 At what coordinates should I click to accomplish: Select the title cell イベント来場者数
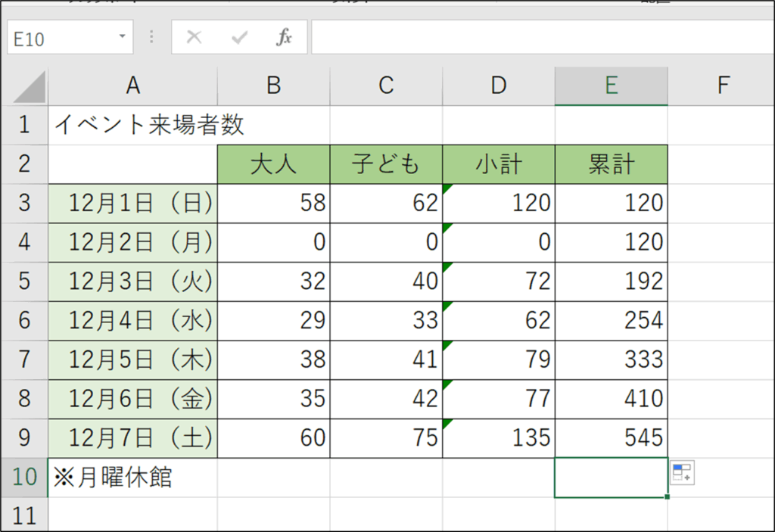click(x=133, y=125)
